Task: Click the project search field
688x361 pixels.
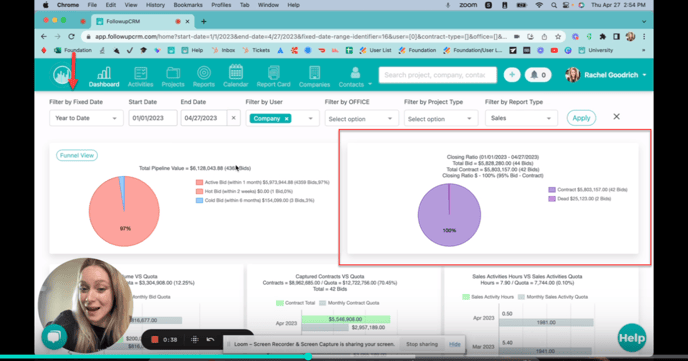Action: pyautogui.click(x=437, y=75)
